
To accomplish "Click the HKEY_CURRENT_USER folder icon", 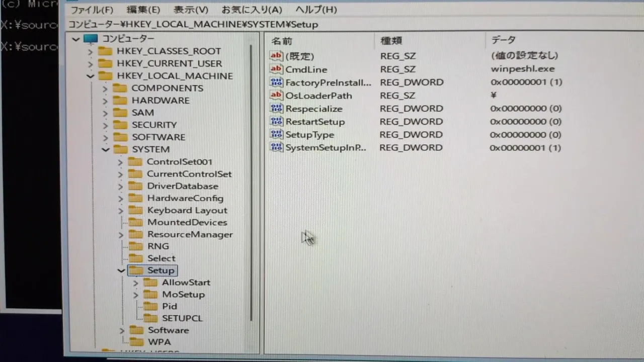I will (105, 63).
